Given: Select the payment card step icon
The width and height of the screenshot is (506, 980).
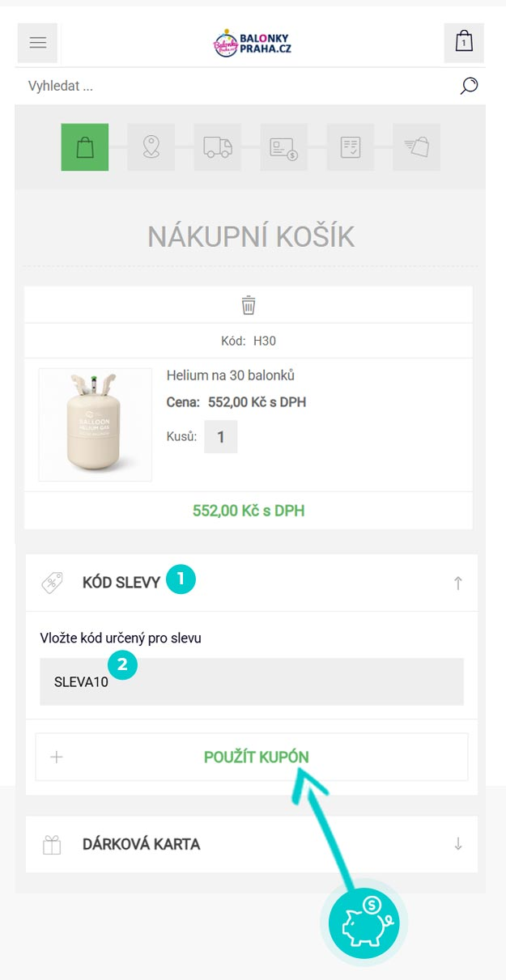Looking at the screenshot, I should click(283, 147).
